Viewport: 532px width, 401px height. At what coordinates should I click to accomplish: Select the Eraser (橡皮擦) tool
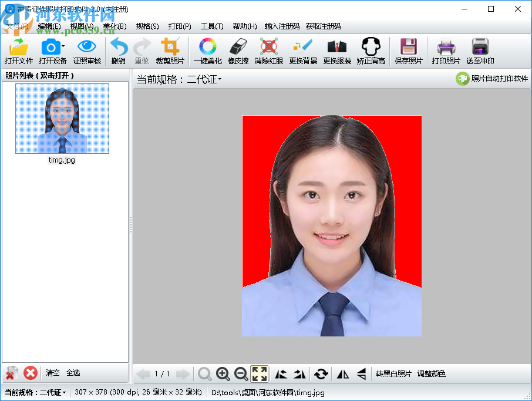[x=239, y=51]
